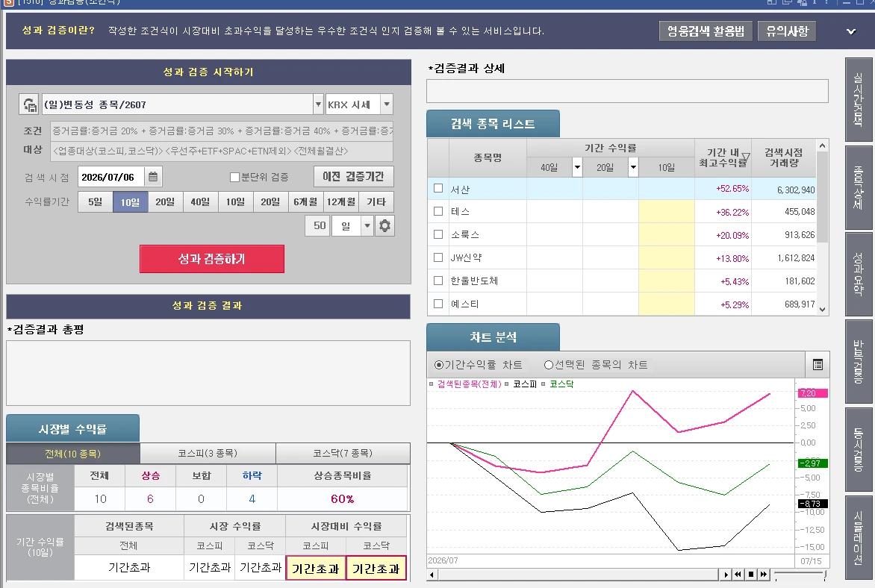
Task: Select the 6개월 return period button
Action: point(305,202)
